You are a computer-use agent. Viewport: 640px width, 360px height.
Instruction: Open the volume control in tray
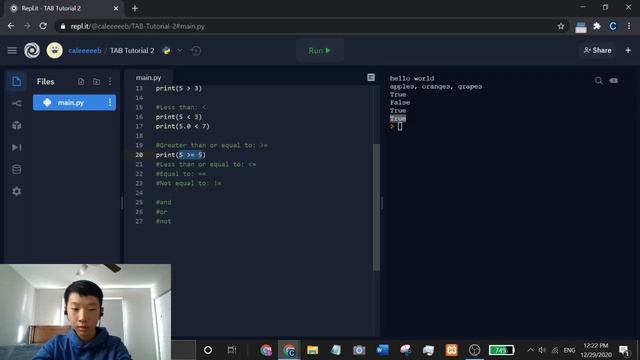[542, 350]
